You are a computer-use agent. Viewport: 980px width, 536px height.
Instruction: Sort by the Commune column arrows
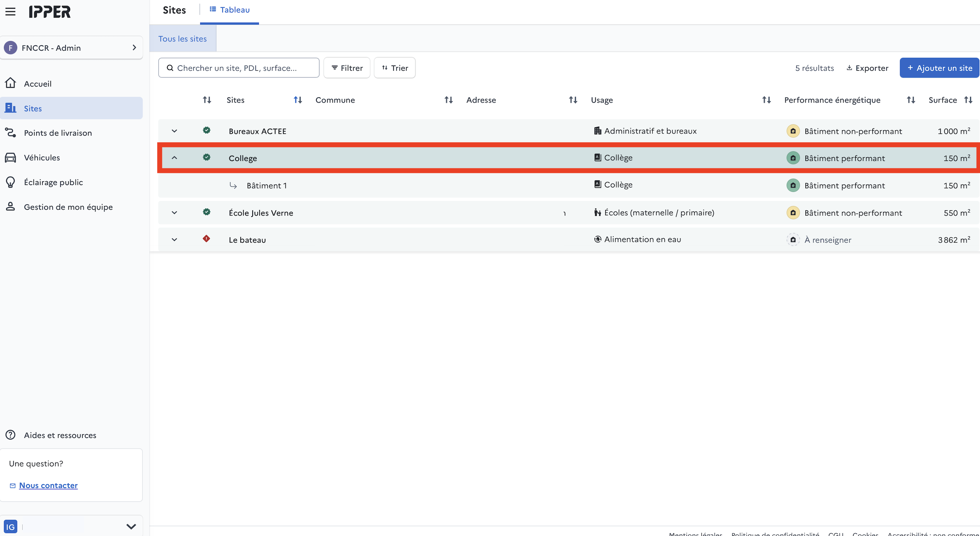click(x=449, y=100)
